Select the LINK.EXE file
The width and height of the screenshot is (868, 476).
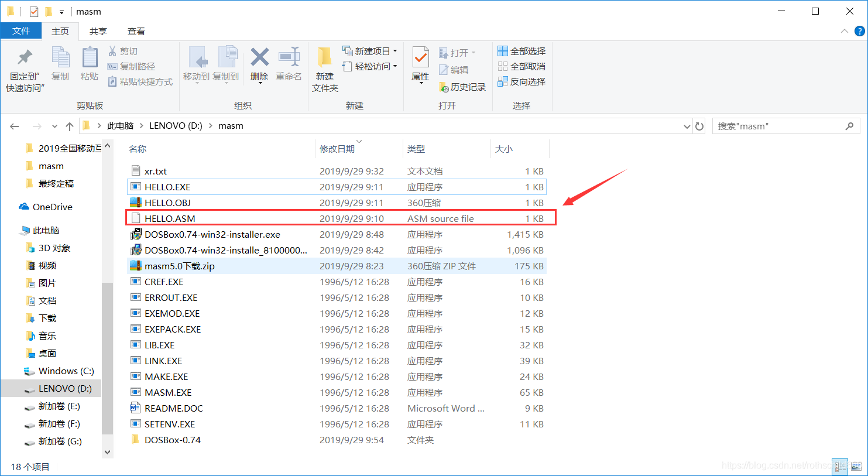(x=337, y=361)
